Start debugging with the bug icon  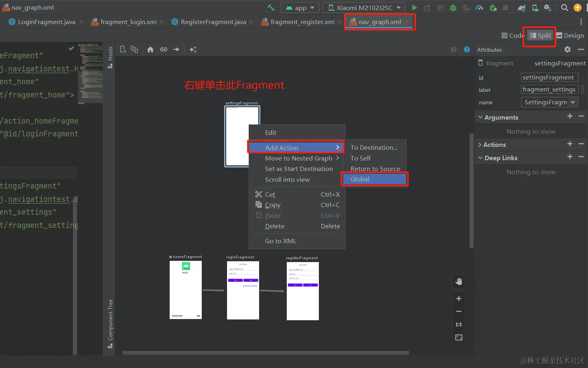click(453, 8)
